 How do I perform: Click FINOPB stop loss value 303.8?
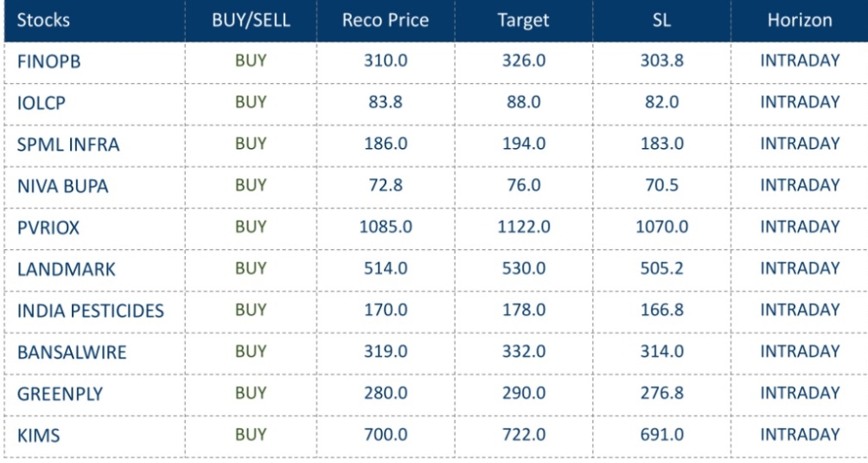tap(661, 61)
